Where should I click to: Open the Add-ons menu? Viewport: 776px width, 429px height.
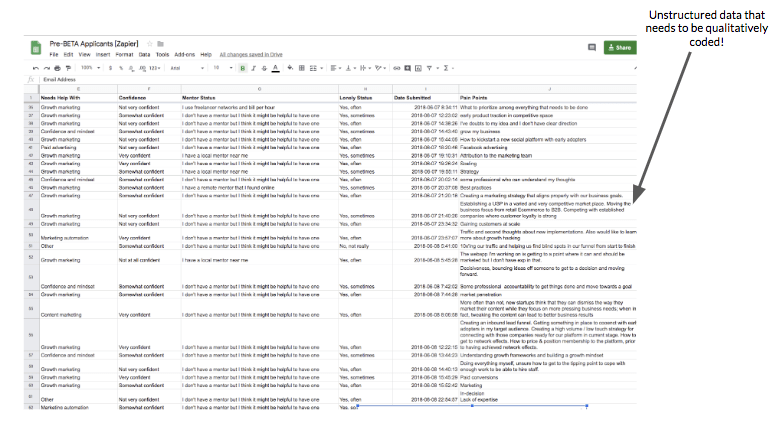pyautogui.click(x=185, y=54)
